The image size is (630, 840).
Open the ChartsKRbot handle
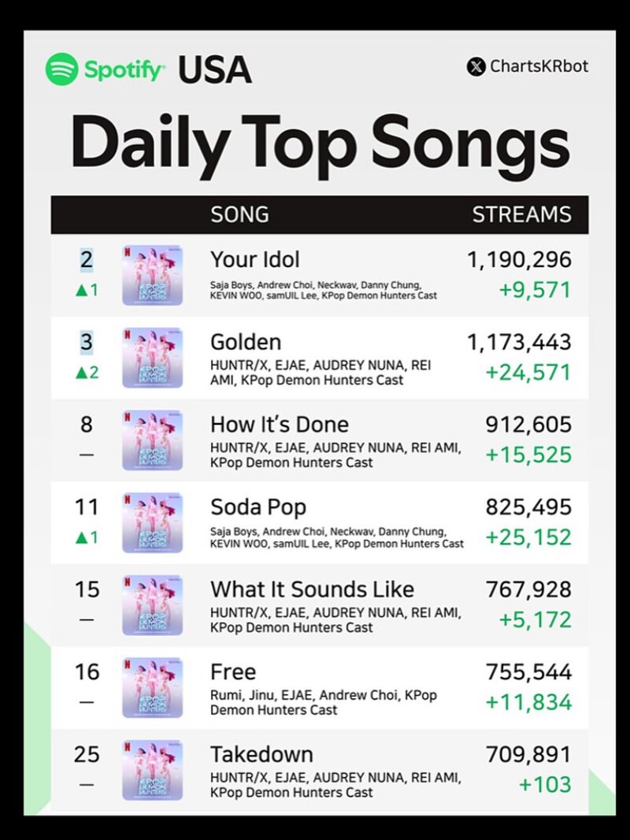tap(539, 66)
